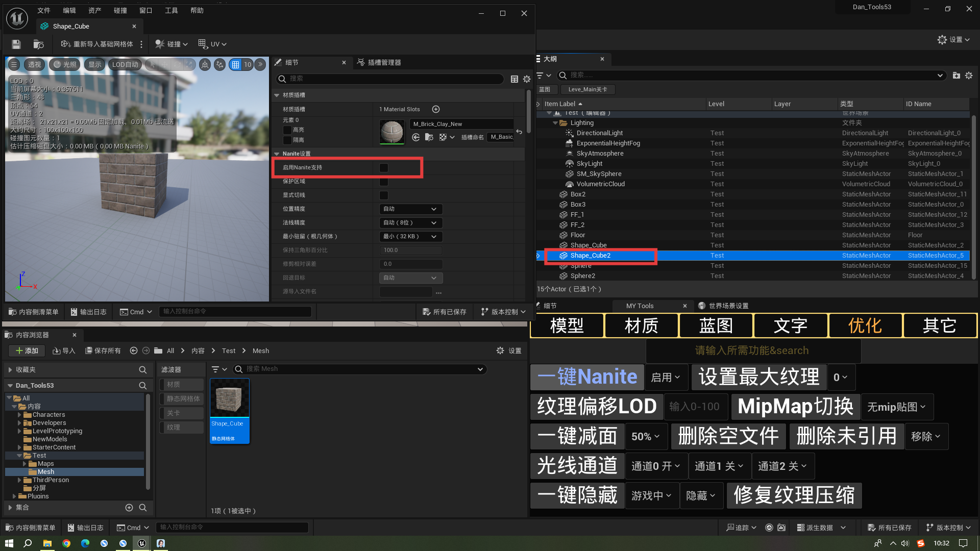The image size is (980, 551).
Task: Open File Explorer from the taskbar
Action: pyautogui.click(x=47, y=543)
